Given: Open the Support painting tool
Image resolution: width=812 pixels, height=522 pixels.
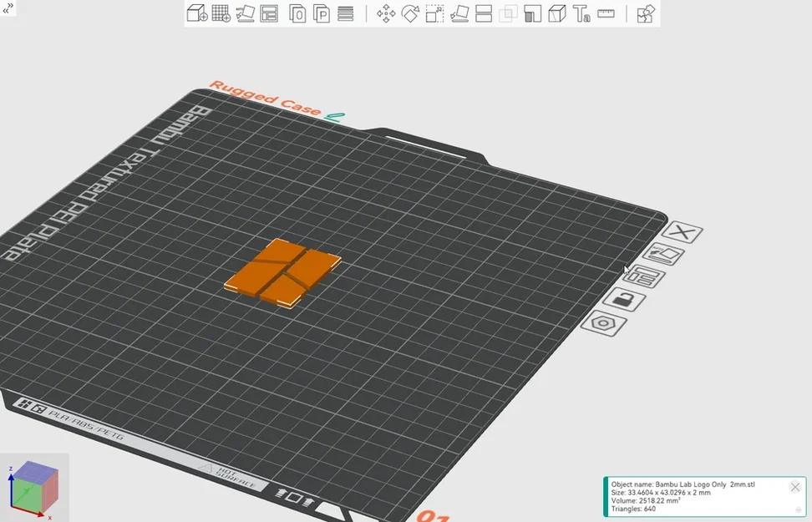Looking at the screenshot, I should (x=532, y=13).
